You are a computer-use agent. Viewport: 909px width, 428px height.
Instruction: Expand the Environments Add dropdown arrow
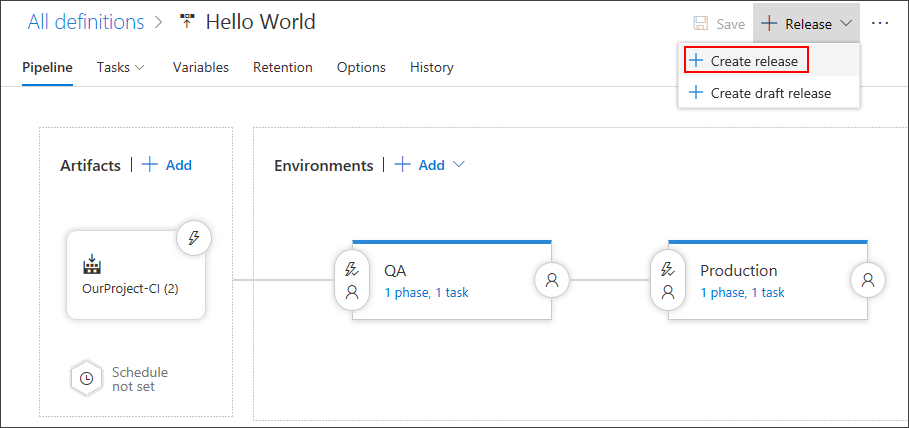[x=459, y=165]
